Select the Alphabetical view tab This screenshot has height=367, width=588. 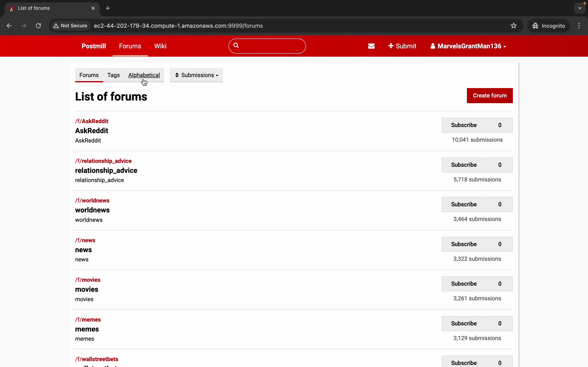pyautogui.click(x=144, y=75)
